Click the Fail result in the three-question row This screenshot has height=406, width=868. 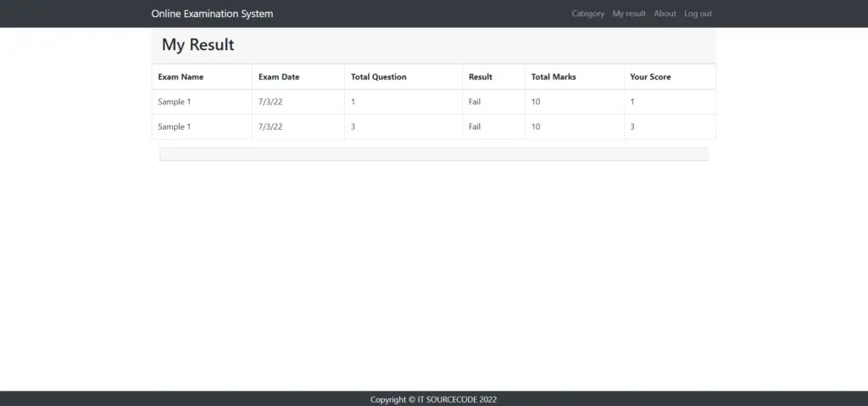click(475, 127)
